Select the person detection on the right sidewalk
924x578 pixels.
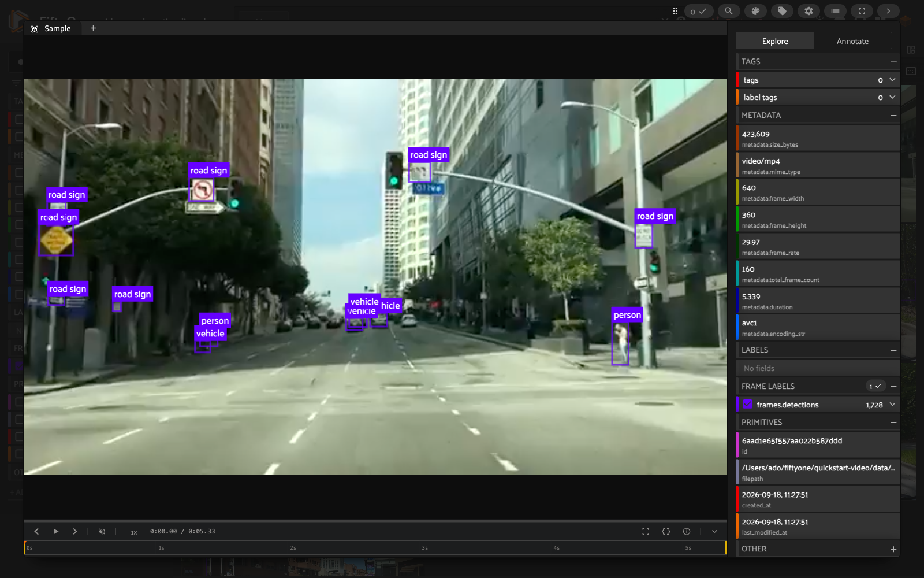[x=620, y=343]
